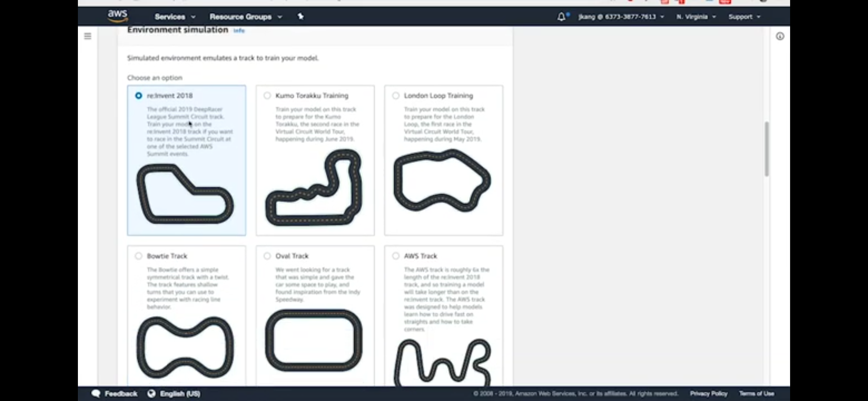Select the re:Invent 2018 radio button
Viewport: 868px width, 401px height.
coord(138,95)
